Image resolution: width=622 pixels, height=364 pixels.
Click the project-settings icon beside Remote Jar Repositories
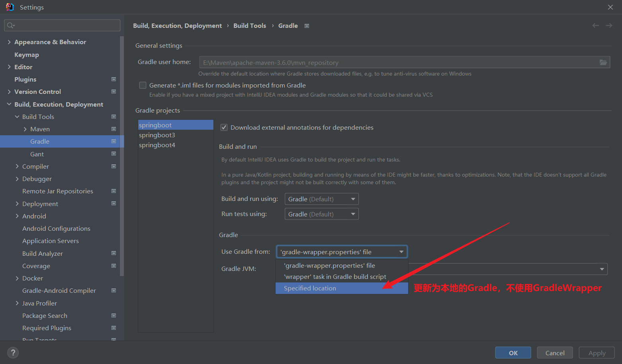[113, 191]
